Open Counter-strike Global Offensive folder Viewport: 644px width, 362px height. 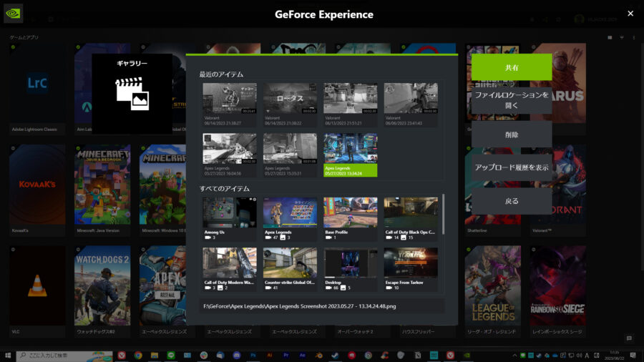point(290,269)
